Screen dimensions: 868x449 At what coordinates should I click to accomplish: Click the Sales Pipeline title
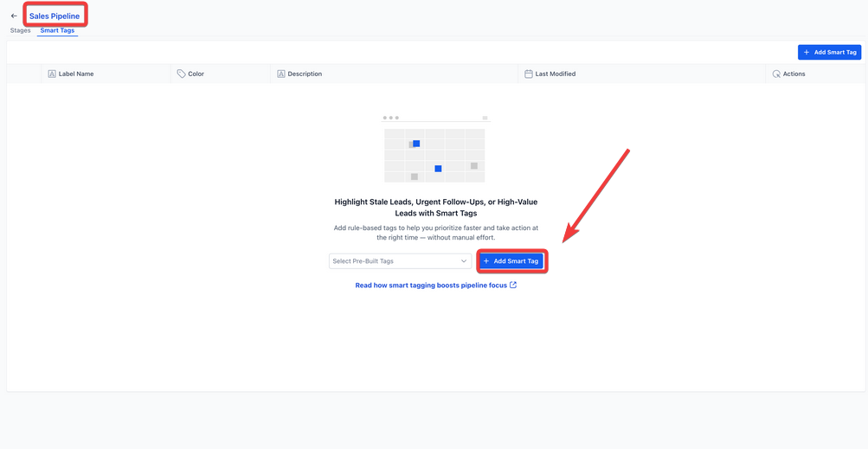coord(55,16)
